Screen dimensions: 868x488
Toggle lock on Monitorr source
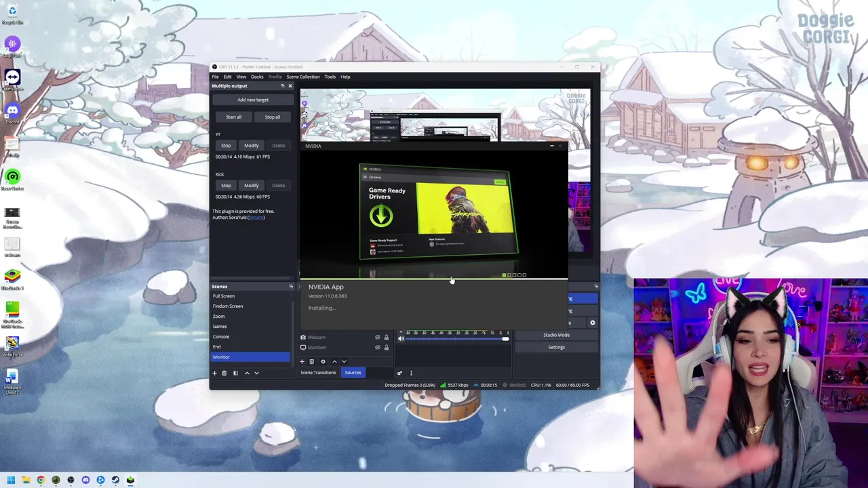[387, 348]
